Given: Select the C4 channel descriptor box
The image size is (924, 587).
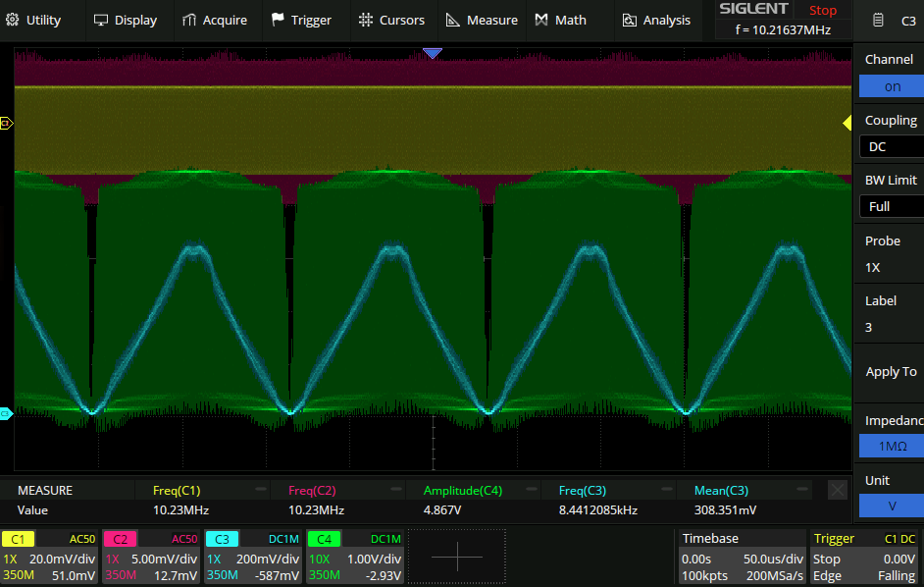Looking at the screenshot, I should click(355, 556).
